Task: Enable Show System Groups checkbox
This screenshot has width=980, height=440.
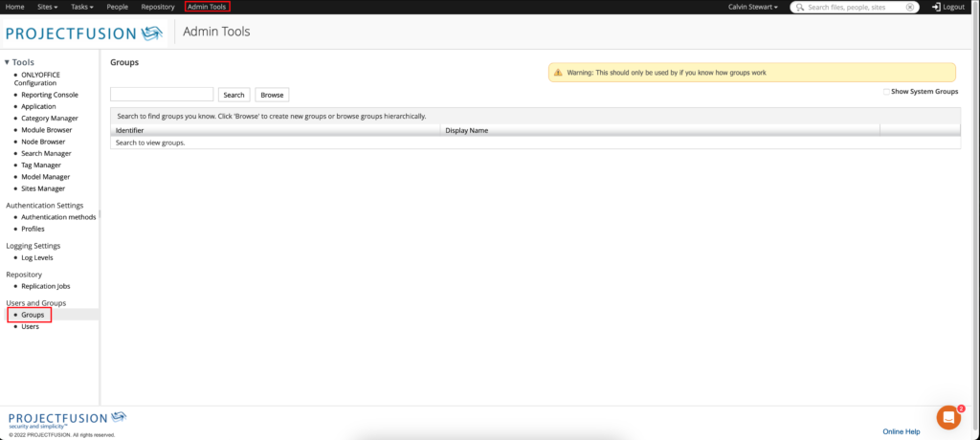Action: click(886, 92)
